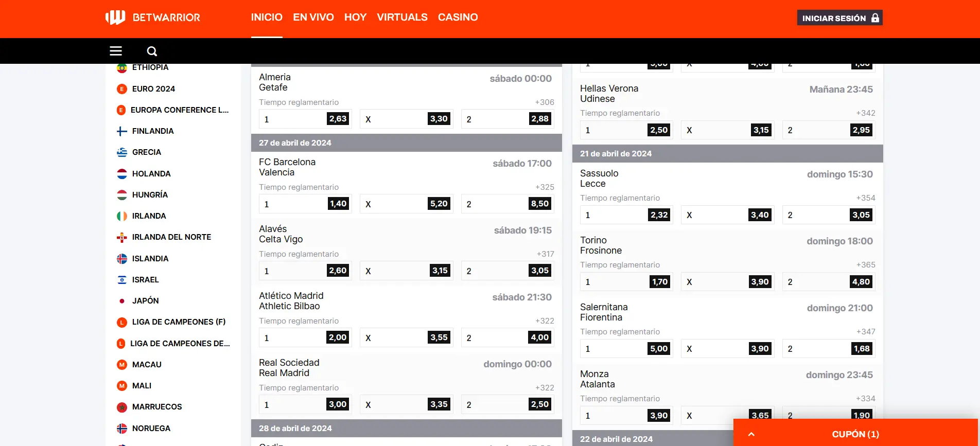This screenshot has height=446, width=980.
Task: Click the Iniciar Sesión button
Action: (840, 18)
